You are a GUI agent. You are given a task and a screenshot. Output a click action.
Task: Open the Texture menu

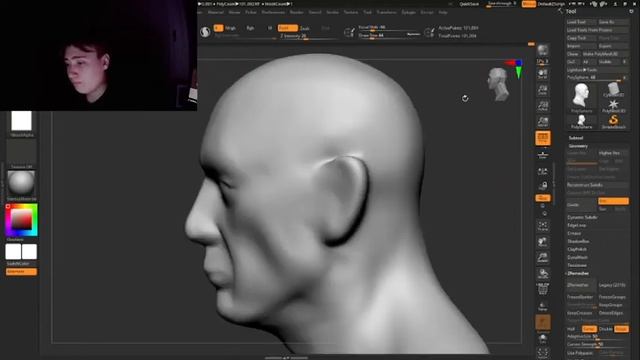pos(351,13)
